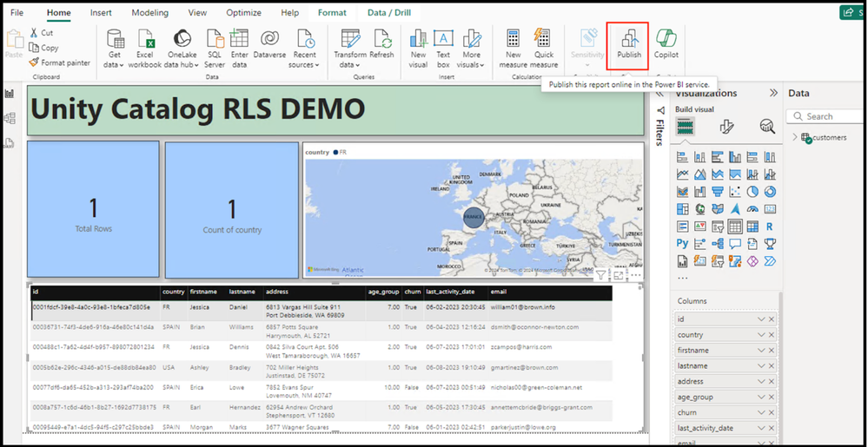Open the Data / Drill tab
Viewport: 868px width, 447px height.
click(x=389, y=12)
